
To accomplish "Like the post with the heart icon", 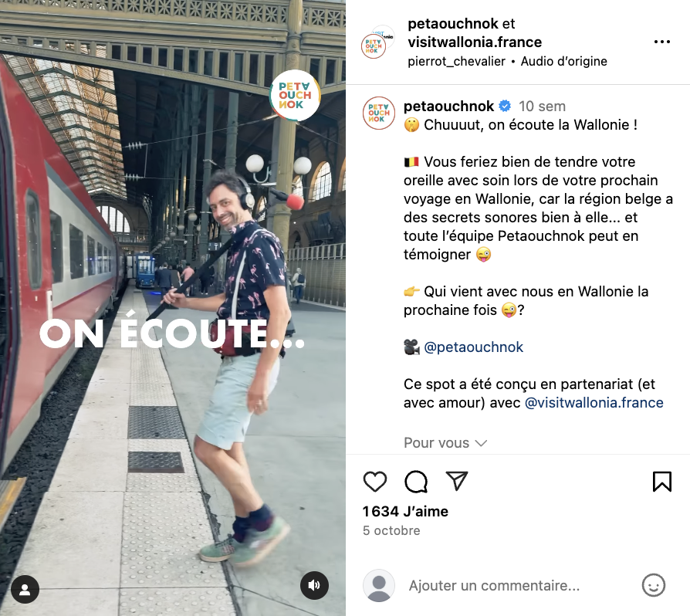I will (x=375, y=482).
